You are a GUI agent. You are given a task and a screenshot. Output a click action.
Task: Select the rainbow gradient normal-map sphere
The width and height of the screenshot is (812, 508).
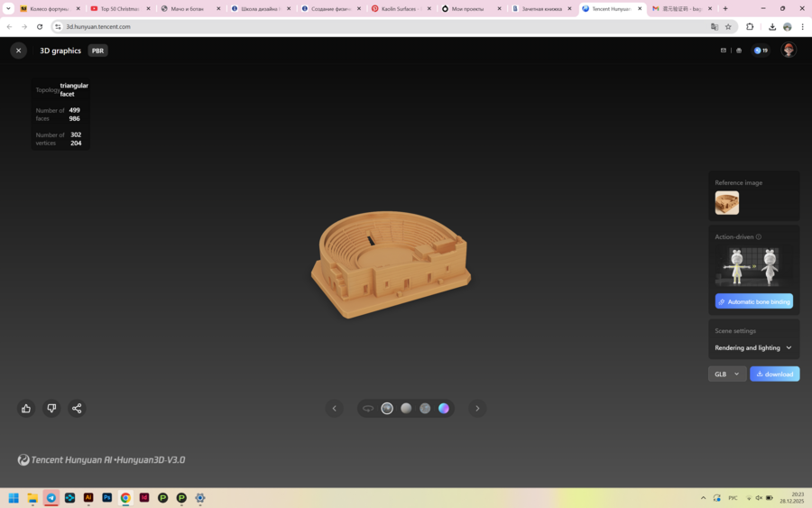(x=444, y=409)
